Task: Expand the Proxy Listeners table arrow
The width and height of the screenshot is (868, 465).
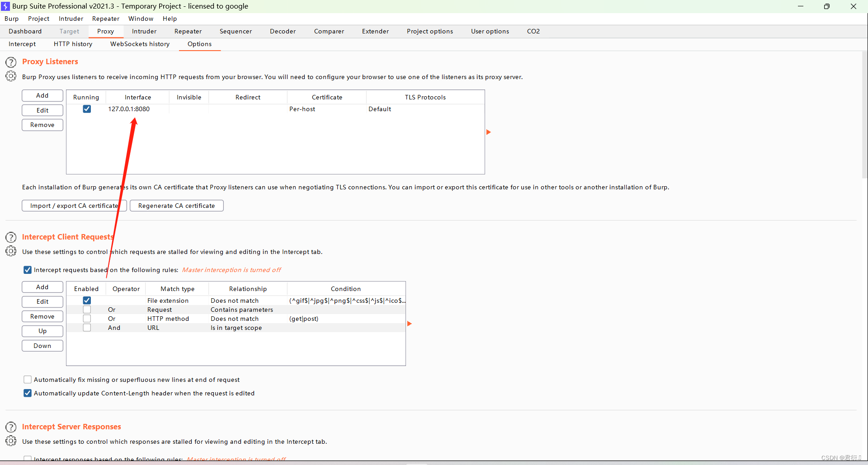Action: (x=489, y=132)
